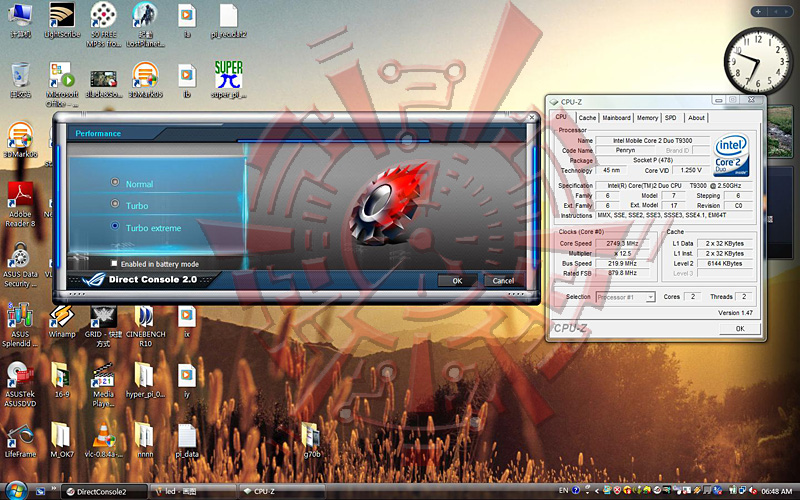Switch to the SPD tab in CPU-Z
Viewport: 800px width, 500px height.
point(671,117)
